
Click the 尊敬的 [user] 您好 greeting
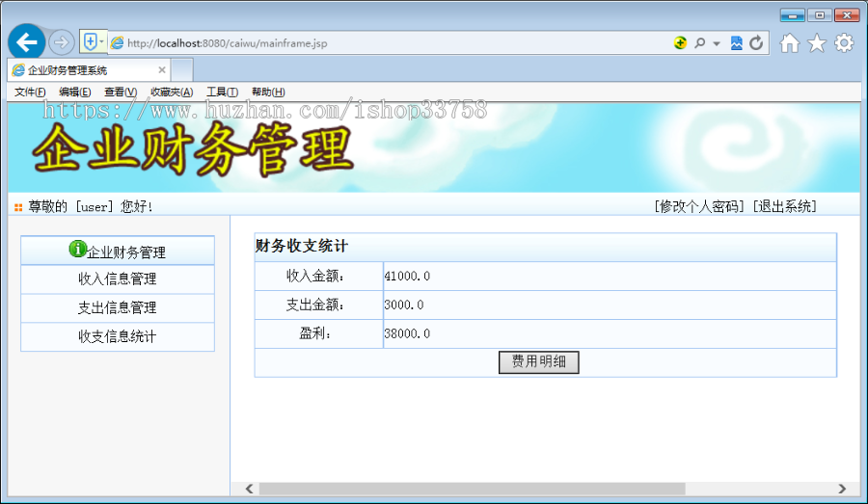[91, 206]
